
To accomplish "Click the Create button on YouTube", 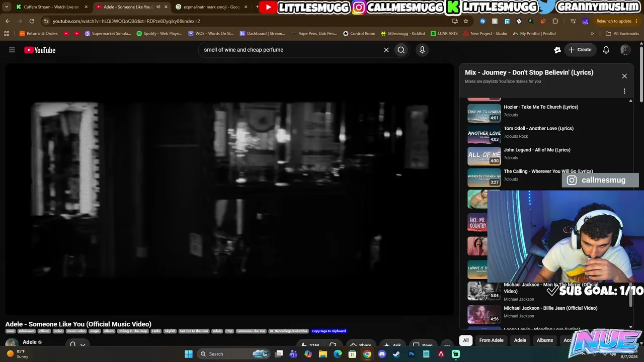I will click(x=580, y=50).
